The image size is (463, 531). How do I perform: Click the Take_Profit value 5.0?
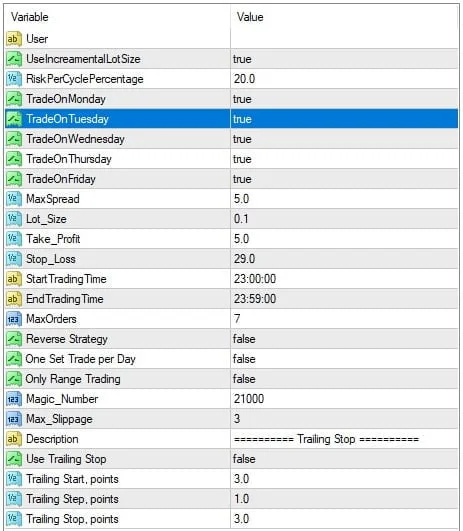click(241, 239)
